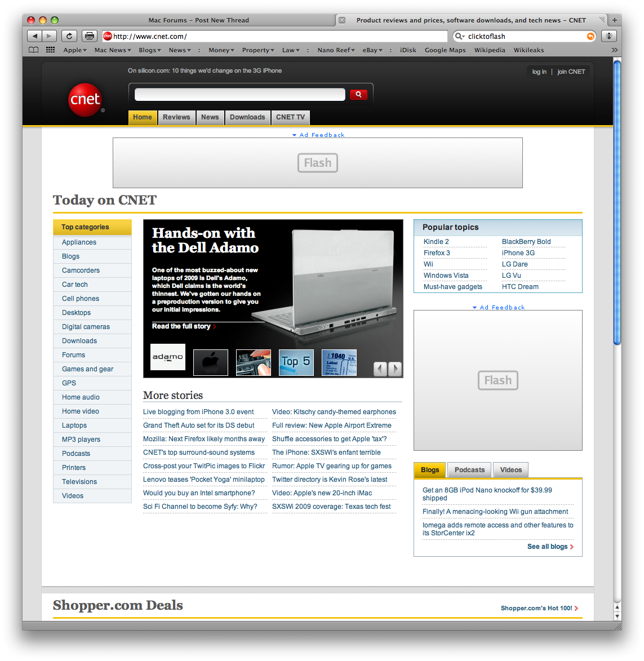The height and width of the screenshot is (661, 644).
Task: Switch to Mac Forums browser tab
Action: tap(198, 20)
